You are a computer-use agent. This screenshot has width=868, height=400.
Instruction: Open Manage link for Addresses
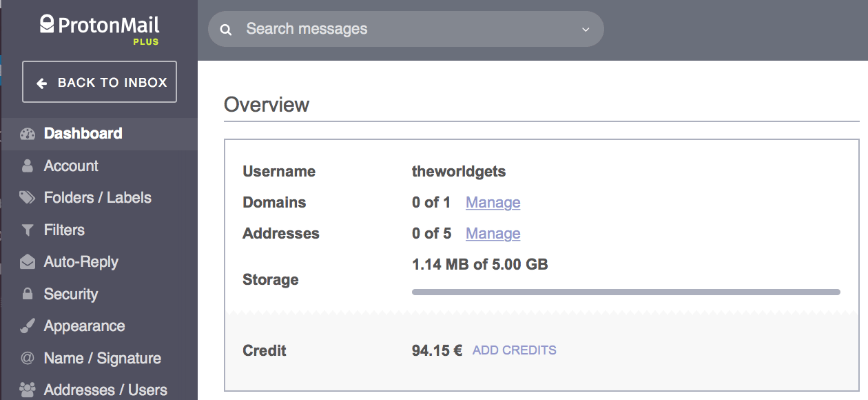coord(493,234)
